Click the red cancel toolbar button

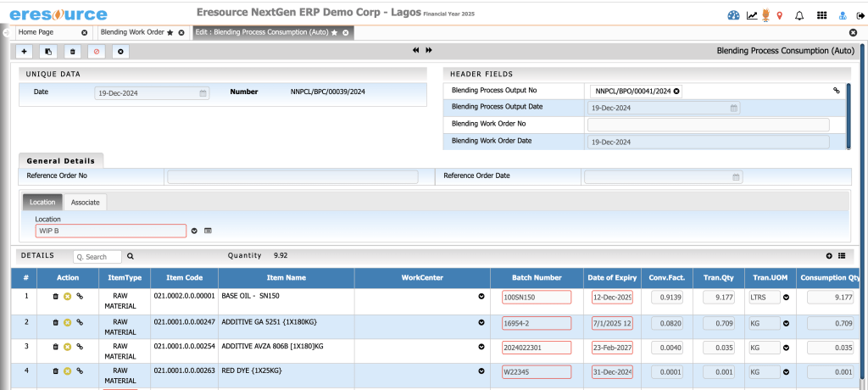click(x=97, y=52)
